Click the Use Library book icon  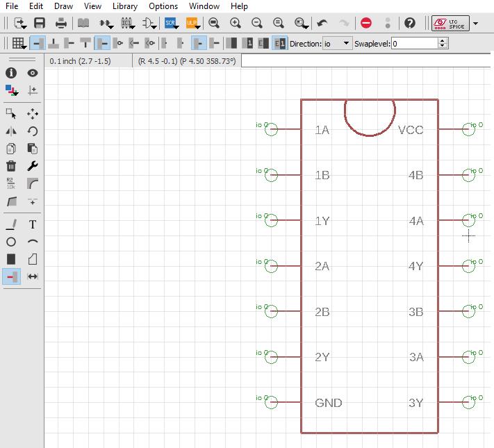(x=83, y=23)
